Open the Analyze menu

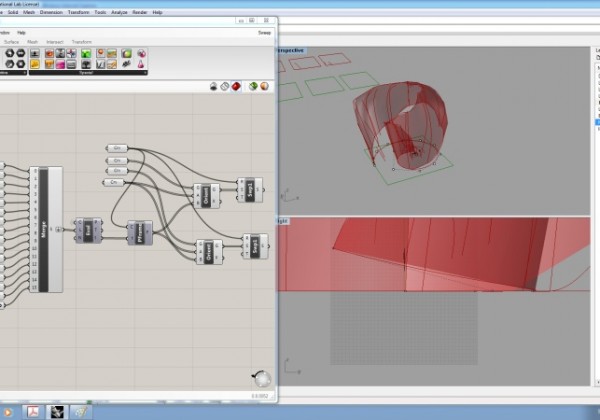(x=119, y=12)
